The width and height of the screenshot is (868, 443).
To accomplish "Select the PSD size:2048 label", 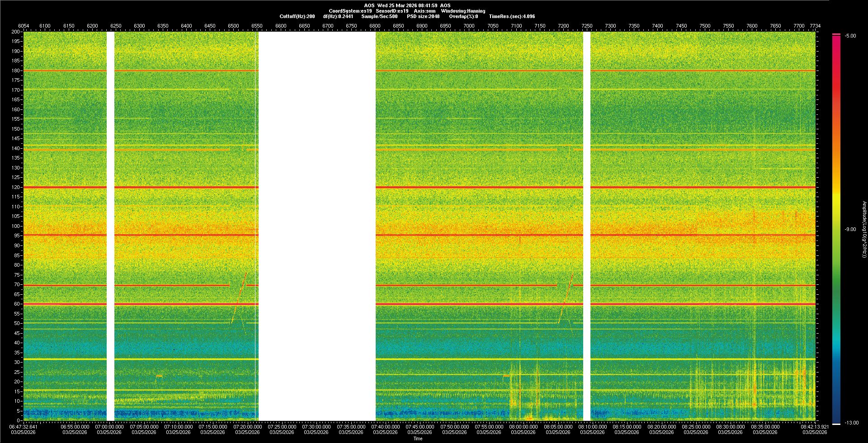I will (423, 16).
